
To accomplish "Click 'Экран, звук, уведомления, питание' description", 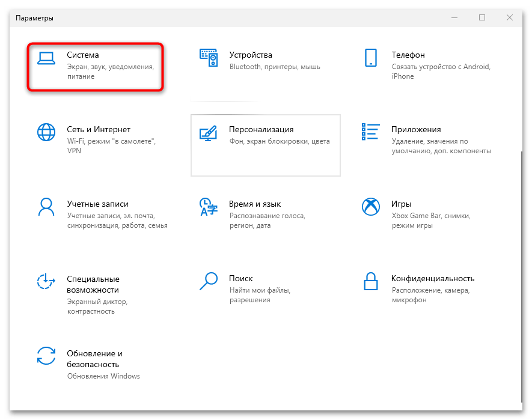I will [x=111, y=72].
